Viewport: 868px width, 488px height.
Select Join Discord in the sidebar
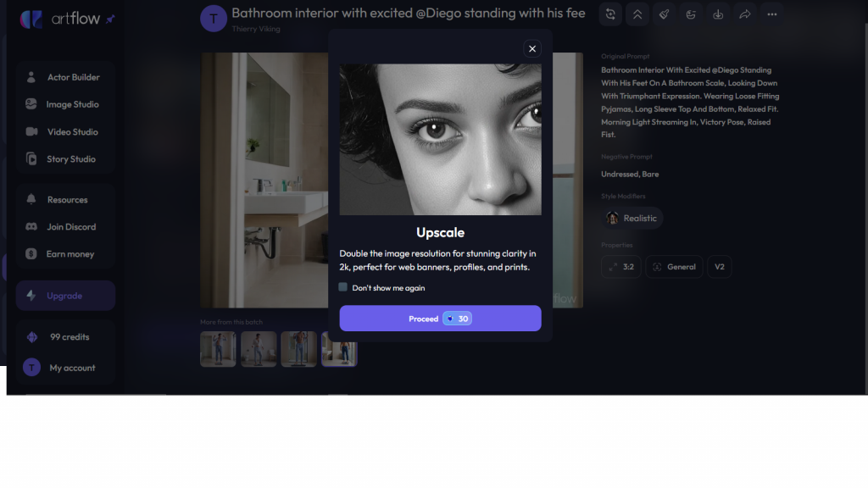65,227
